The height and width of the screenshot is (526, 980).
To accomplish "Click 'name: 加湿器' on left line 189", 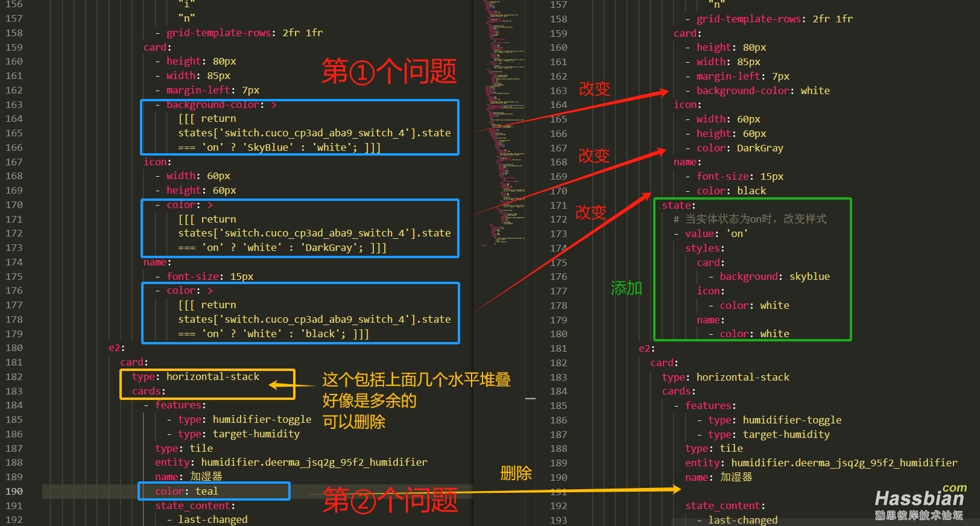I will pos(189,477).
